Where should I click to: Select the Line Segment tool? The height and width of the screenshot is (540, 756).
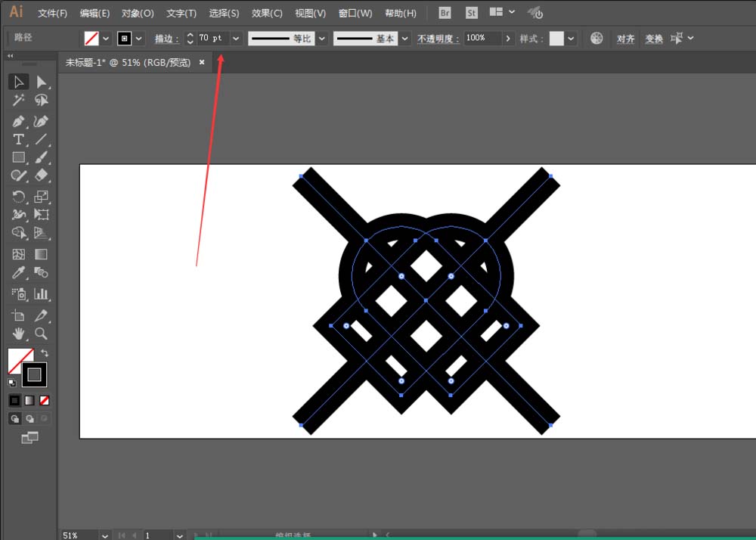point(42,139)
